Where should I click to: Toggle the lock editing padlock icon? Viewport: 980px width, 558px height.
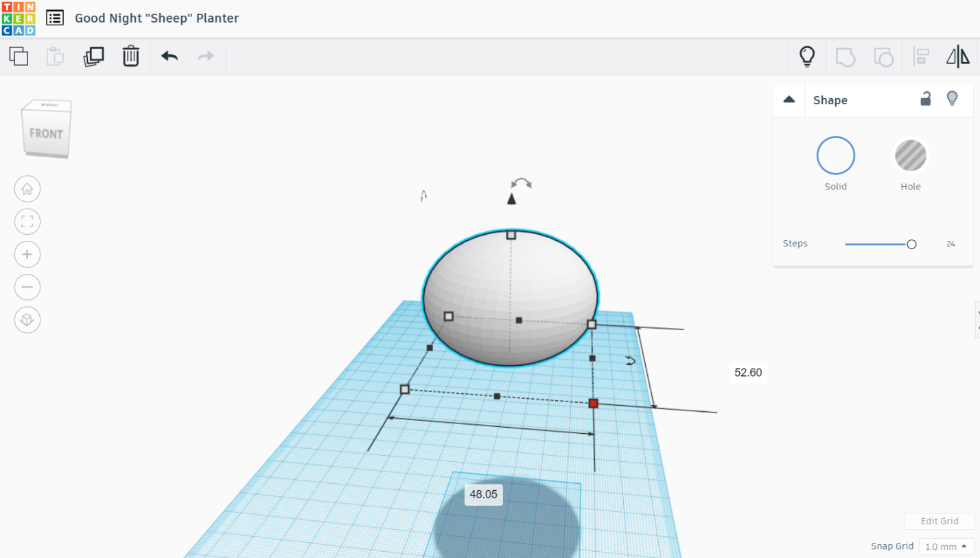point(926,99)
